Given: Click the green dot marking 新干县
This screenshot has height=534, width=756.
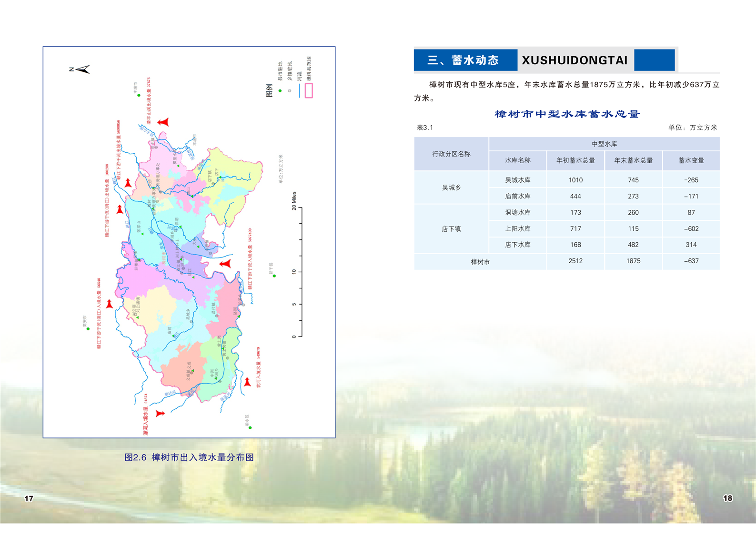Looking at the screenshot, I should click(x=274, y=276).
